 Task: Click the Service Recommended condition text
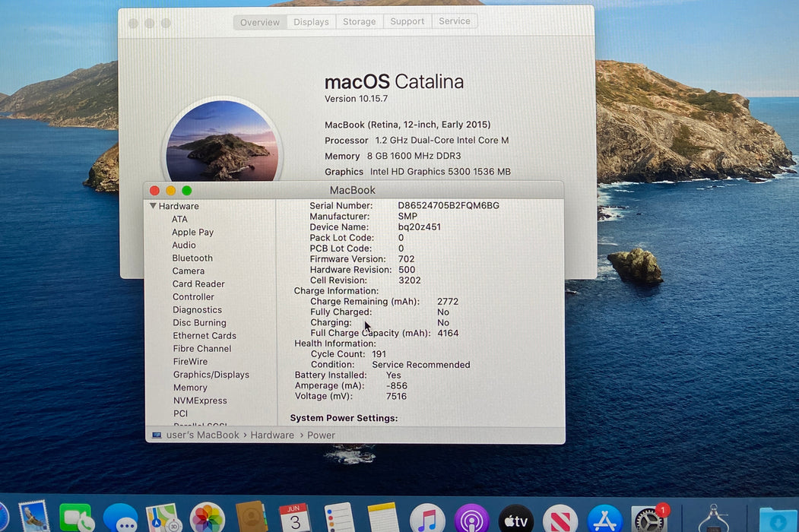point(421,365)
